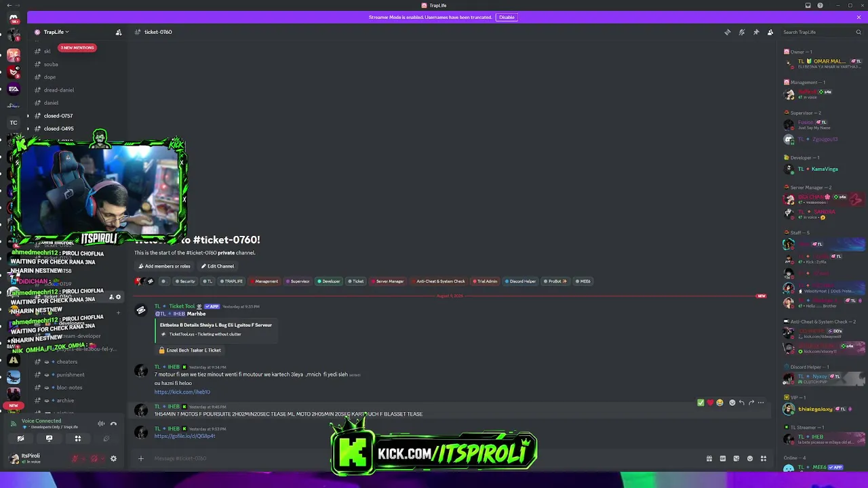Forward the hovered IHEB message
Screen dimensions: 868x488
pos(751,403)
